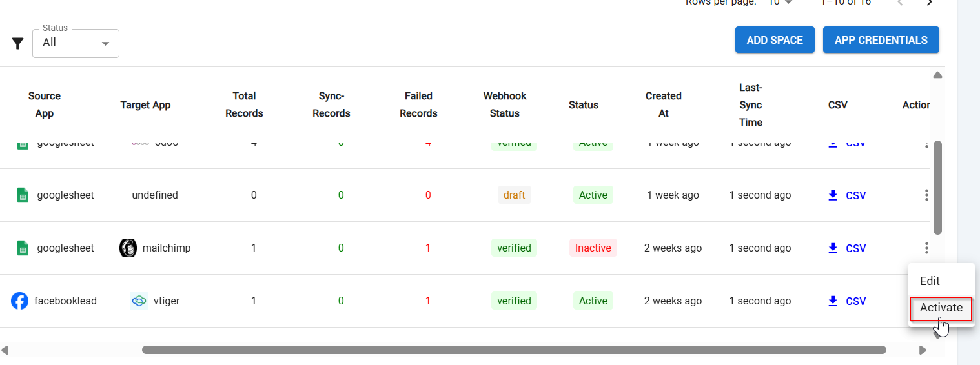This screenshot has width=980, height=365.
Task: Click the table's scroll-up arrow
Action: pos(937,75)
